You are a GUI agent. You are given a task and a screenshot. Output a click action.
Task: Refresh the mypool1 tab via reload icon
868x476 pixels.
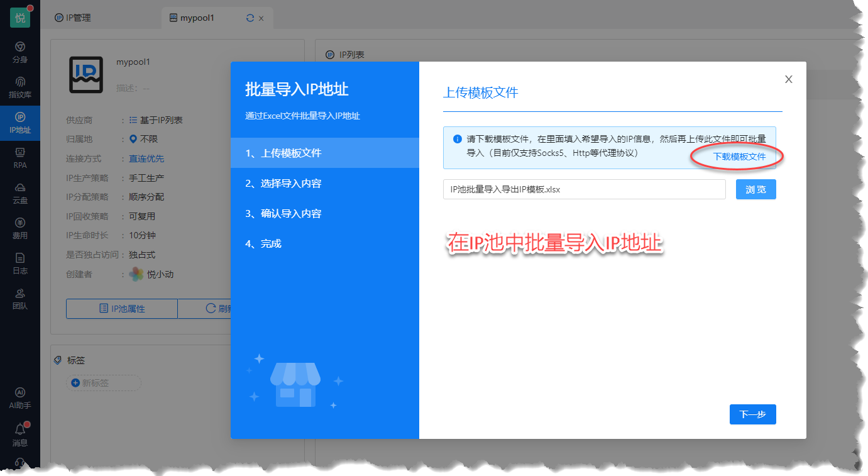pyautogui.click(x=250, y=18)
